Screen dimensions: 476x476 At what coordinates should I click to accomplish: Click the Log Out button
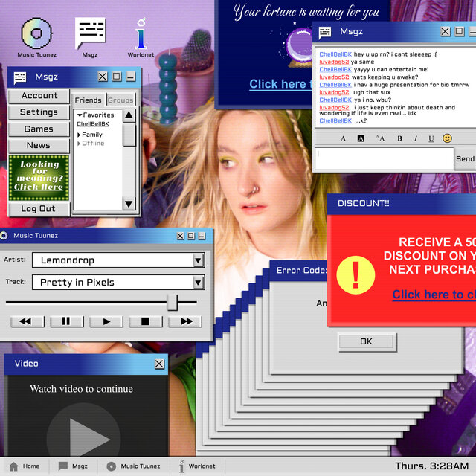coord(39,209)
